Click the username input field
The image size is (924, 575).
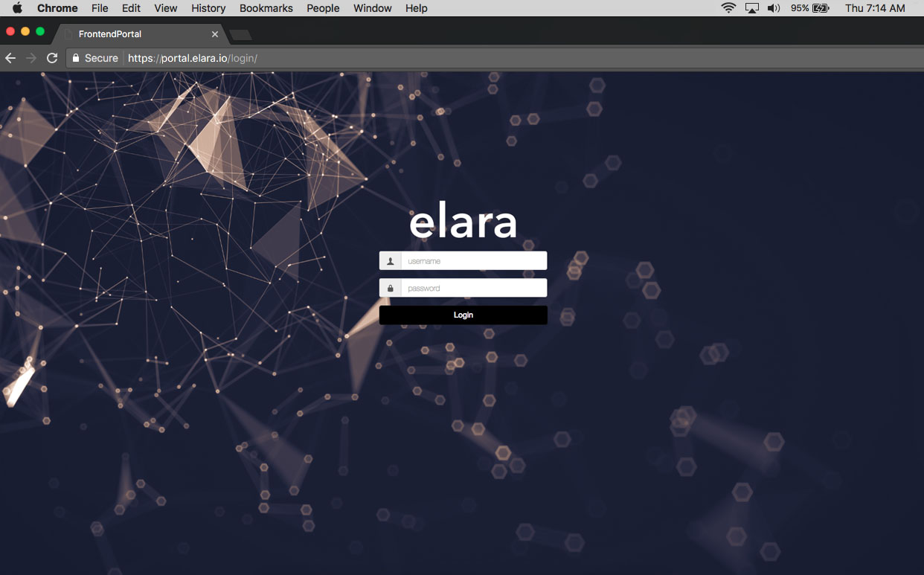[x=474, y=261]
